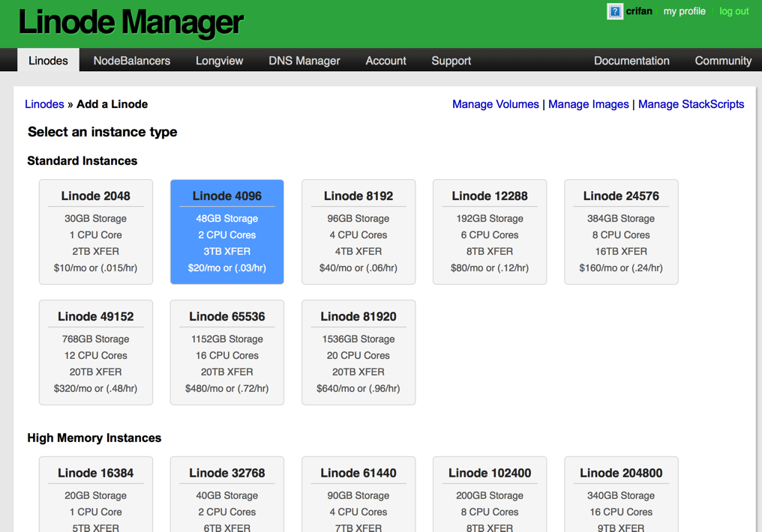Image resolution: width=762 pixels, height=532 pixels.
Task: Click the Add a Linode breadcrumb text
Action: [x=112, y=104]
